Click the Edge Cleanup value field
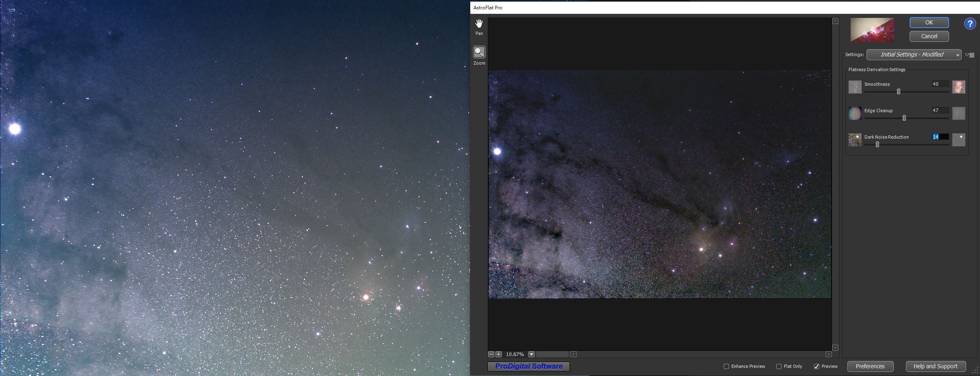The height and width of the screenshot is (376, 980). [x=940, y=111]
